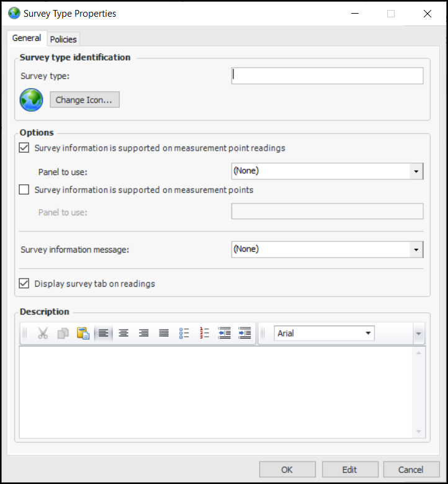This screenshot has width=448, height=484.
Task: Close the Survey Type Properties window
Action: [x=428, y=14]
